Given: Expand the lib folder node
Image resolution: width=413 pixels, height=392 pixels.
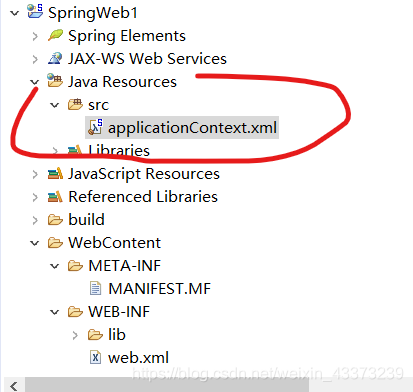Looking at the screenshot, I should pos(75,335).
